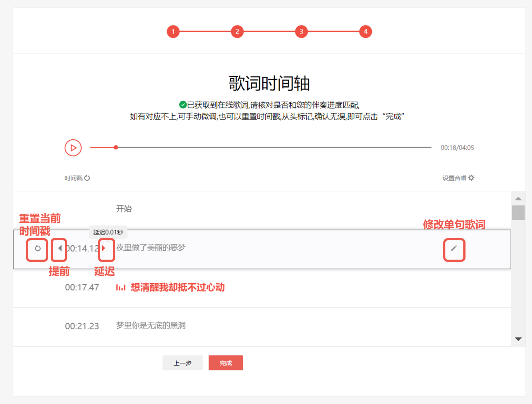Click the scrollbar down arrow
This screenshot has height=404, width=532.
pos(518,339)
